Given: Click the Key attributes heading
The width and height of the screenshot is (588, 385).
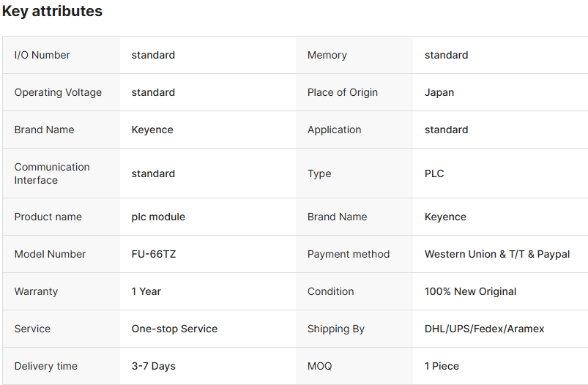Looking at the screenshot, I should point(52,12).
